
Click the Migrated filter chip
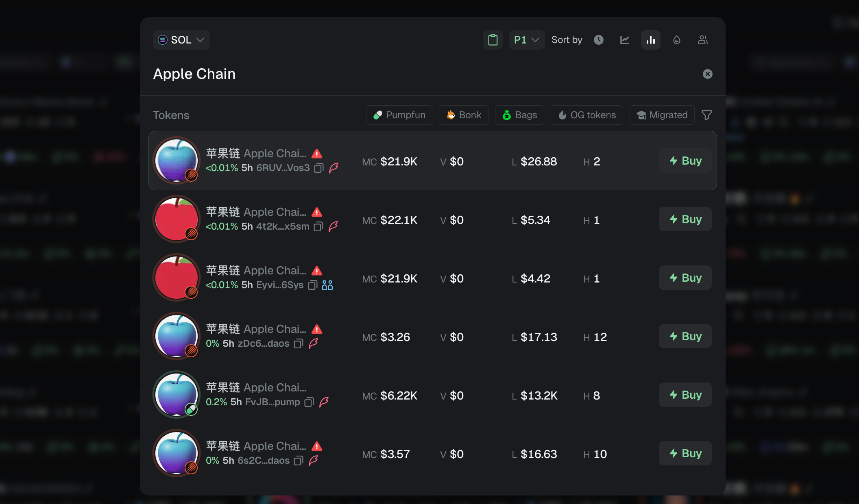pyautogui.click(x=662, y=115)
